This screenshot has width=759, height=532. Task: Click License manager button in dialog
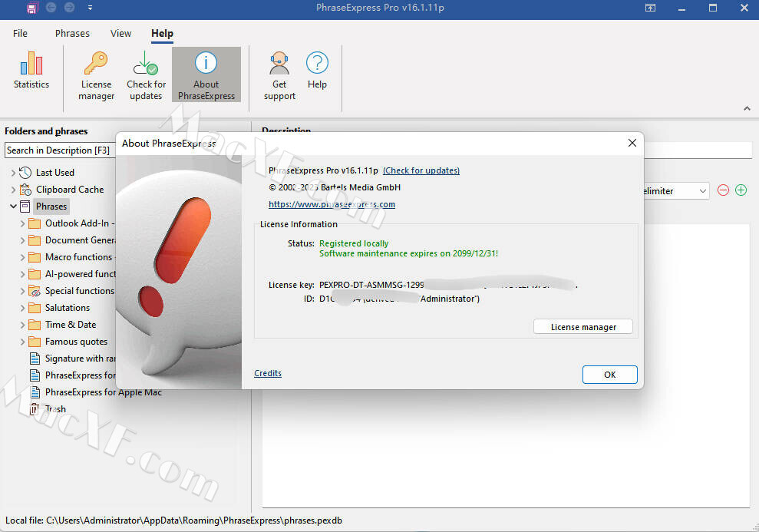tap(583, 327)
